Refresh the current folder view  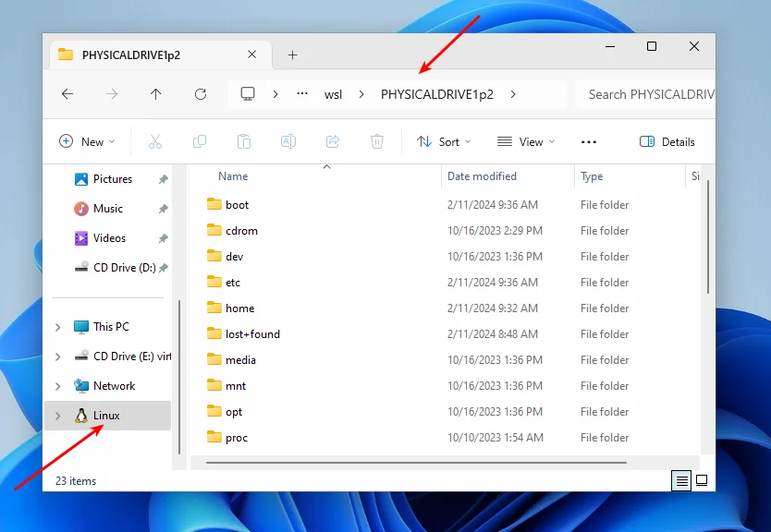click(x=201, y=94)
